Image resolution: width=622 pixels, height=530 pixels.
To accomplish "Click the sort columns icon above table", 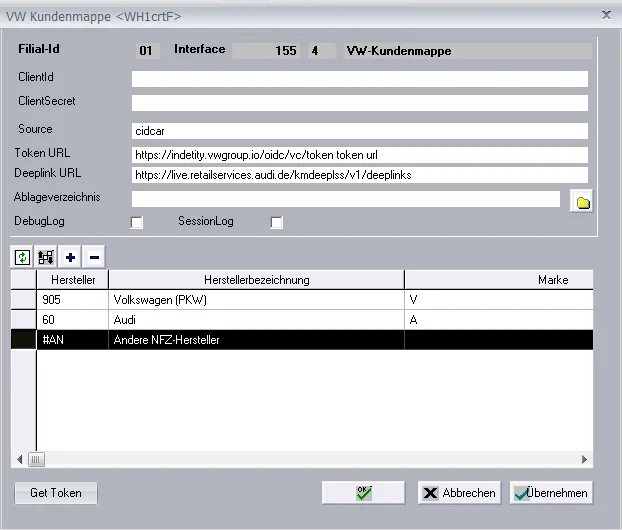I will coord(46,257).
